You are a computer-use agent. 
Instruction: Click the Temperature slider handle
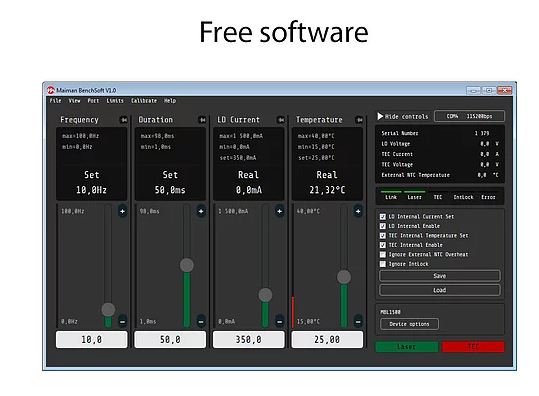coord(344,277)
